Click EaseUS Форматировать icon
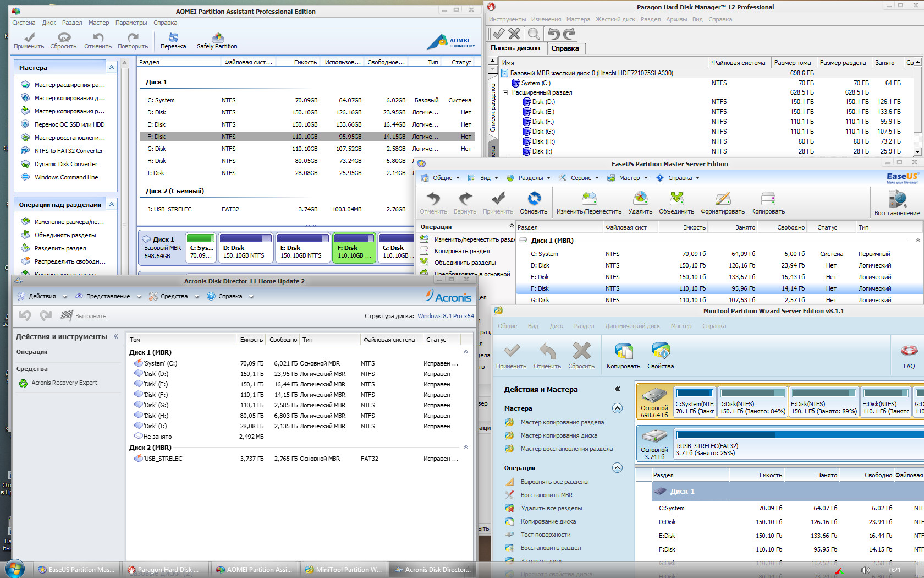 pos(723,198)
